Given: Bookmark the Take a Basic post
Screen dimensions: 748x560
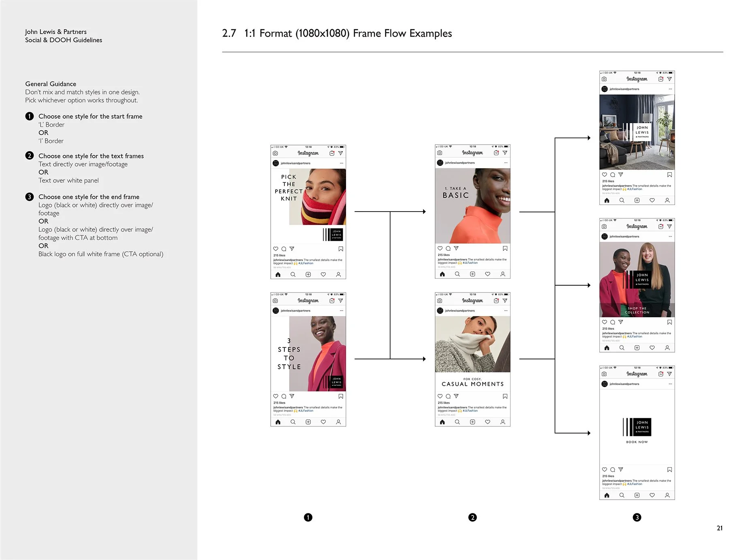Looking at the screenshot, I should tap(505, 248).
